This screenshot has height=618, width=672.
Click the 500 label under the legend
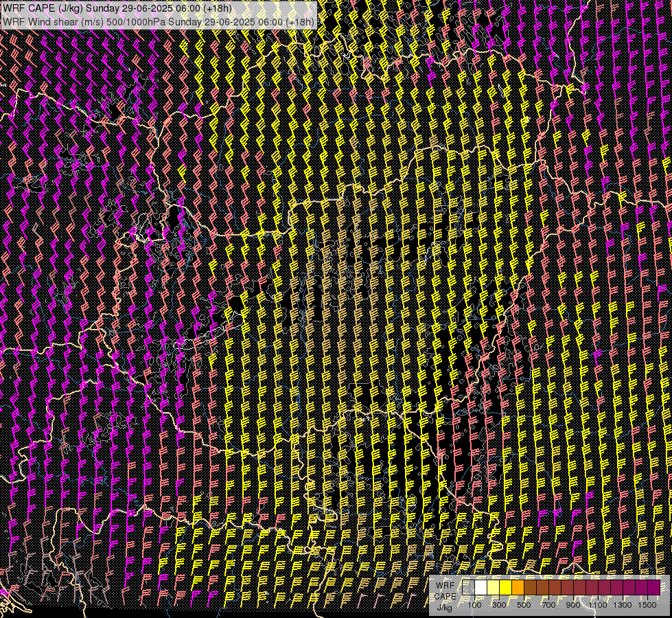tap(524, 605)
